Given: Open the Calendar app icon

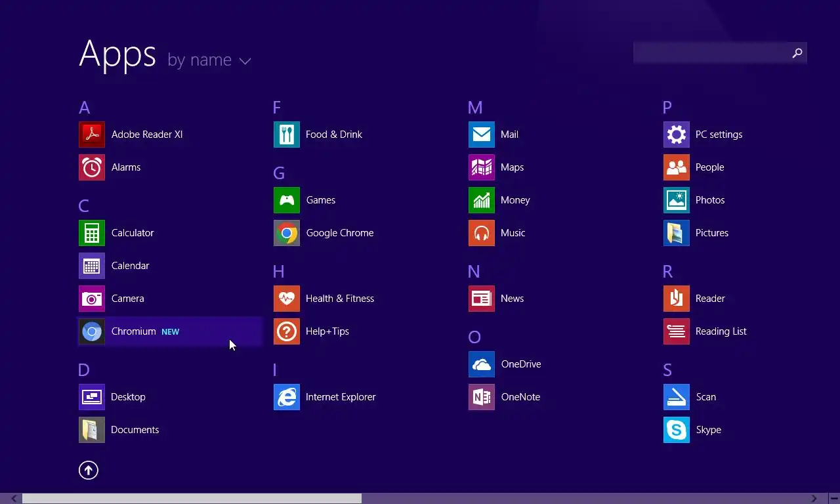Looking at the screenshot, I should click(92, 266).
